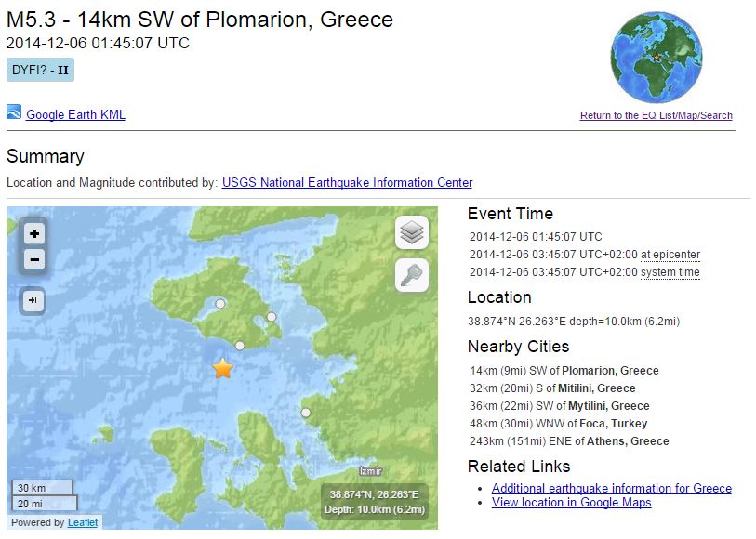
Task: Click the city marker nearest the epicenter star
Action: tap(240, 346)
